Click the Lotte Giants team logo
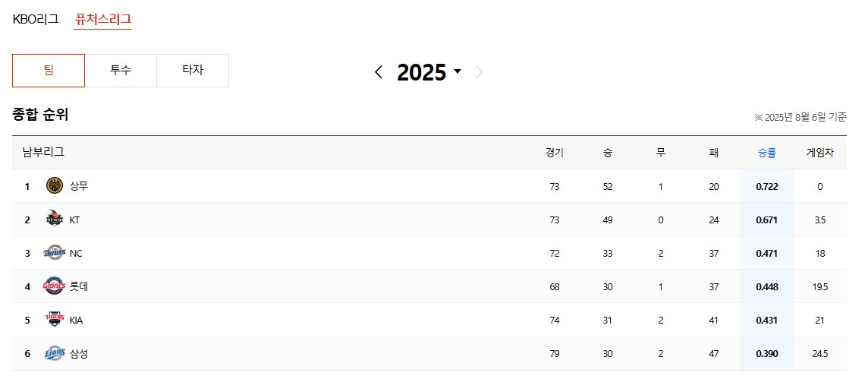This screenshot has width=868, height=376. [x=55, y=286]
